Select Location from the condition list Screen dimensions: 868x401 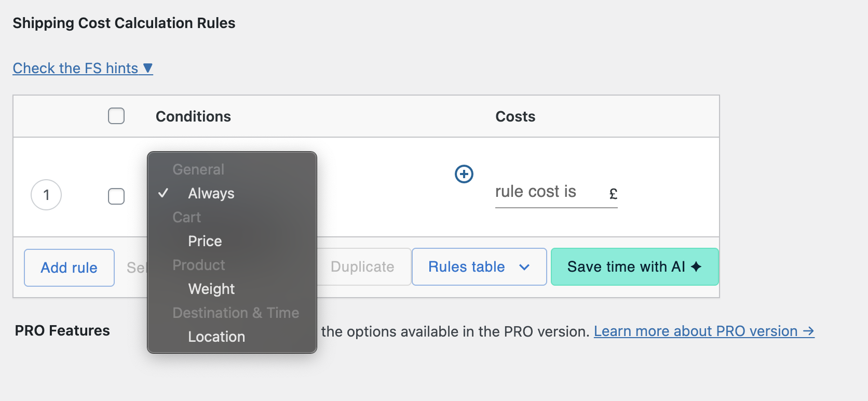(x=216, y=337)
